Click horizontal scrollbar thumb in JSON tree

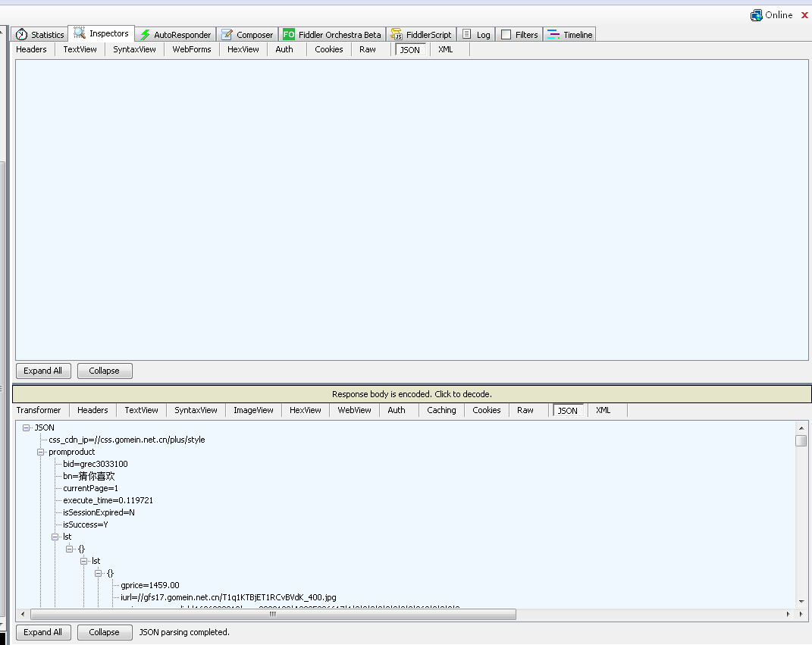coord(273,614)
